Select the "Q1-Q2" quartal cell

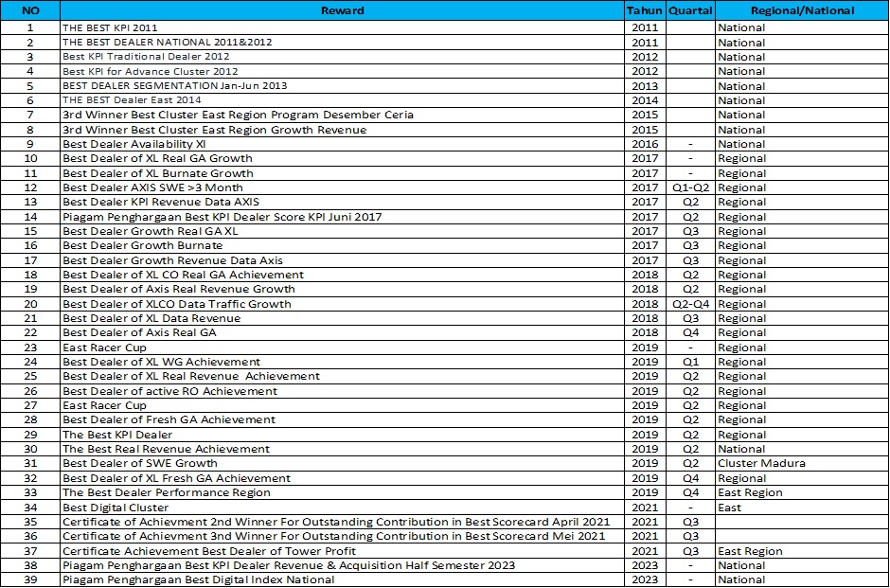tap(690, 187)
